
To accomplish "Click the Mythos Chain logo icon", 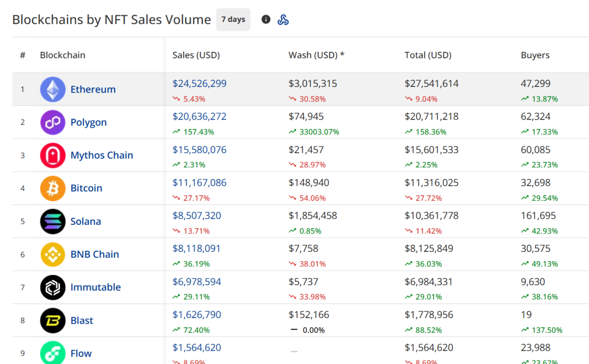I will (52, 155).
